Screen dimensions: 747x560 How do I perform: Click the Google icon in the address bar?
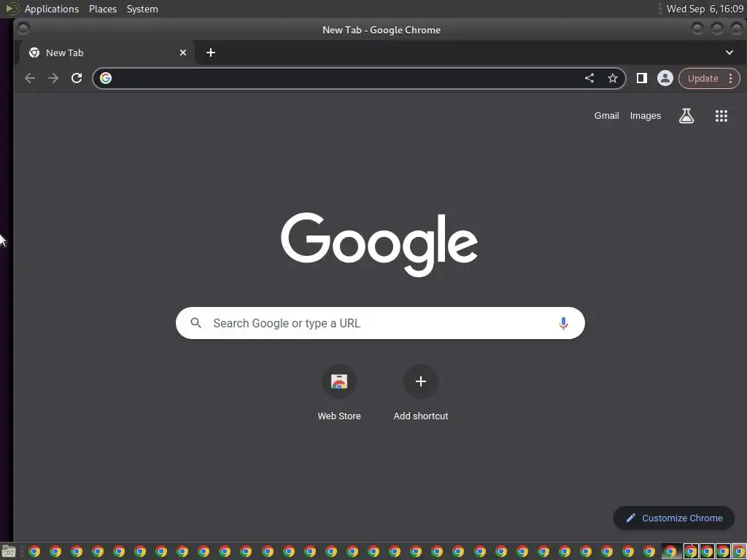point(106,78)
